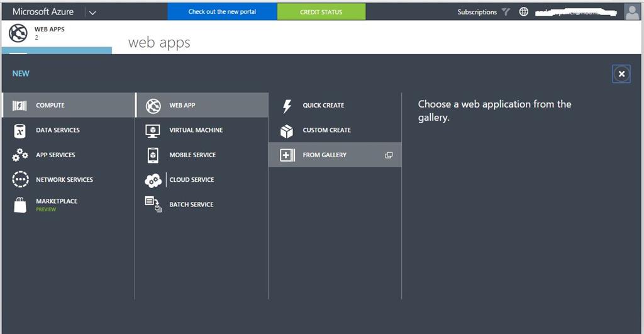
Task: Close the New panel with X button
Action: [621, 74]
